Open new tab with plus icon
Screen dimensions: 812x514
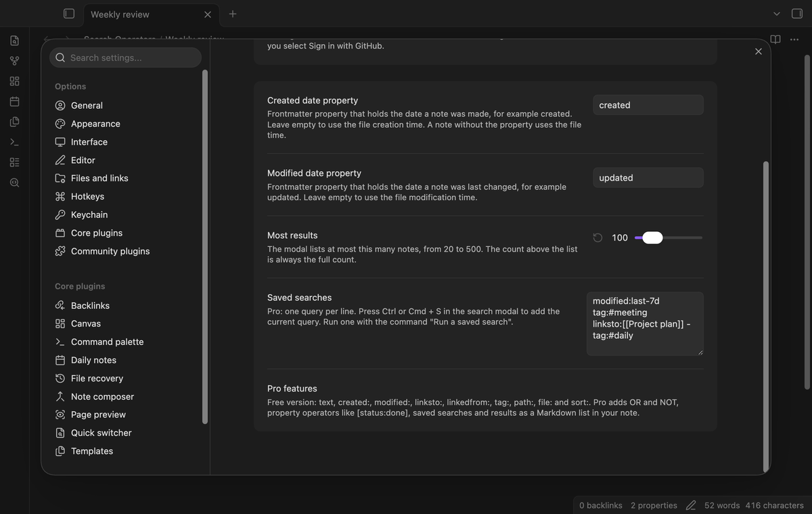(232, 14)
